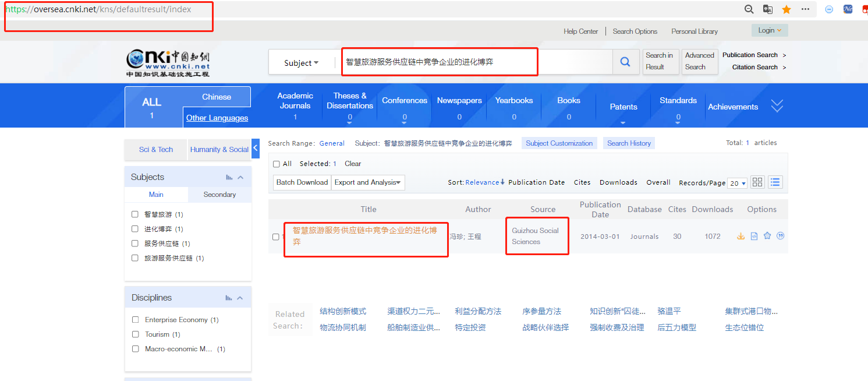Expand the Standards dropdown arrow
Screen dimensions: 868x381
pos(678,123)
